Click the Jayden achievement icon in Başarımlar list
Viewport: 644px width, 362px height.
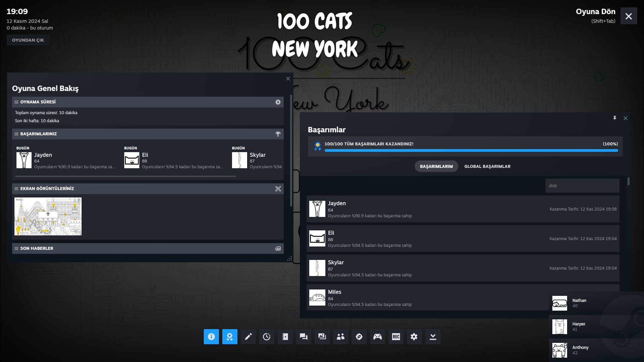[317, 209]
